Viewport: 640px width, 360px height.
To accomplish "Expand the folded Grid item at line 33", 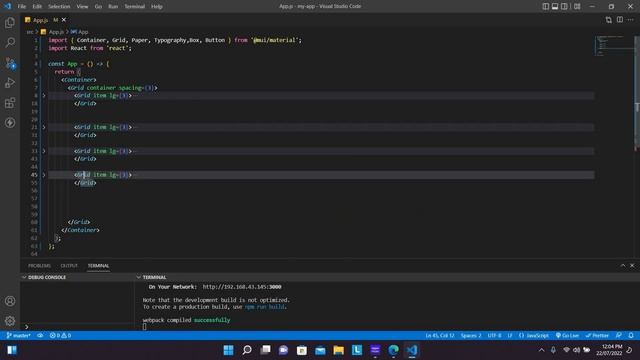I will pyautogui.click(x=44, y=151).
